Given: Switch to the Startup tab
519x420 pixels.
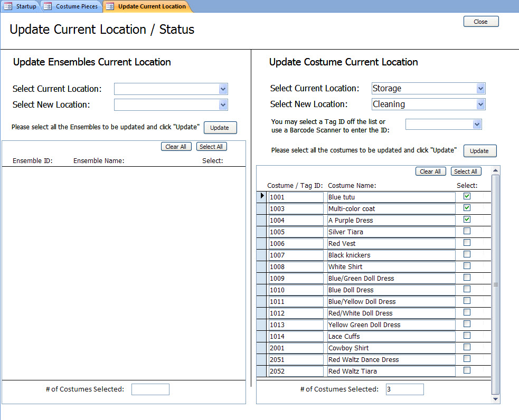Looking at the screenshot, I should (21, 6).
